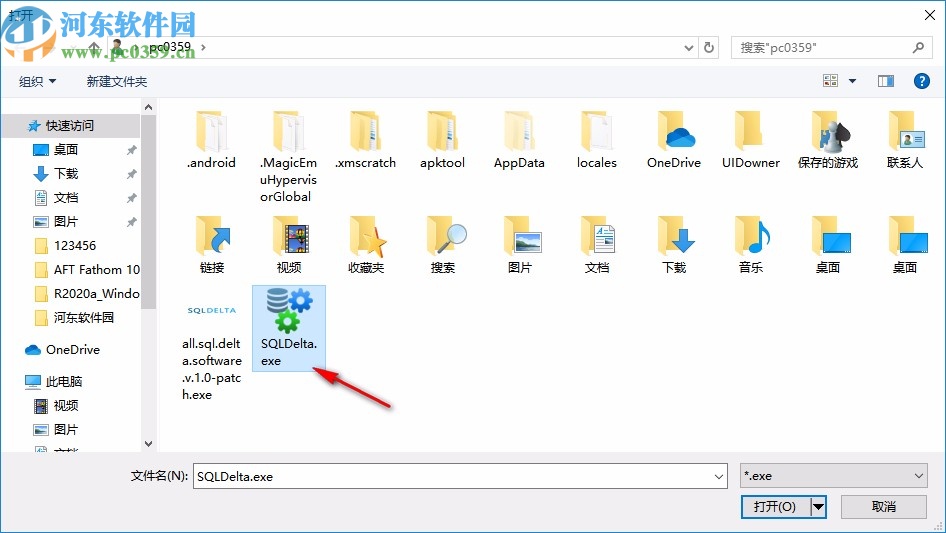This screenshot has width=946, height=533.
Task: Select the SQLDelta.exe file
Action: 288,328
